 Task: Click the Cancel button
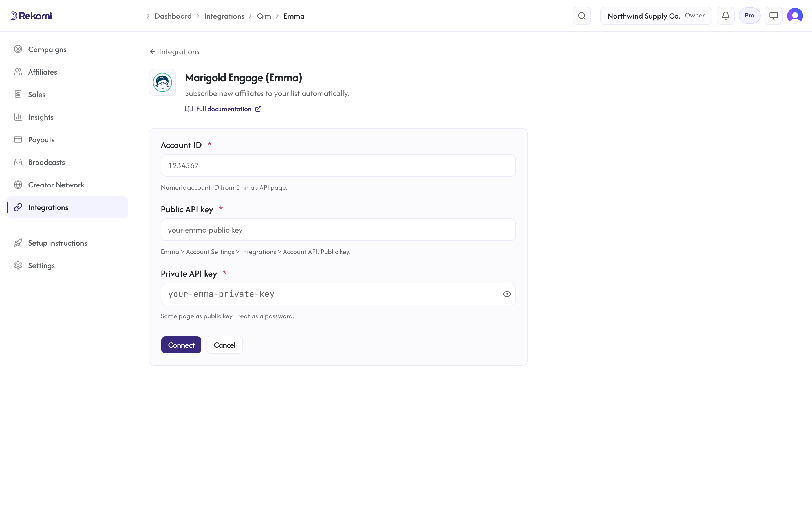click(x=224, y=345)
